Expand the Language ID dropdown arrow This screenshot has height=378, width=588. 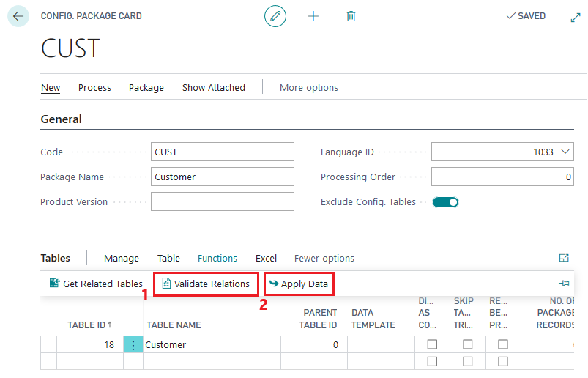[x=565, y=152]
